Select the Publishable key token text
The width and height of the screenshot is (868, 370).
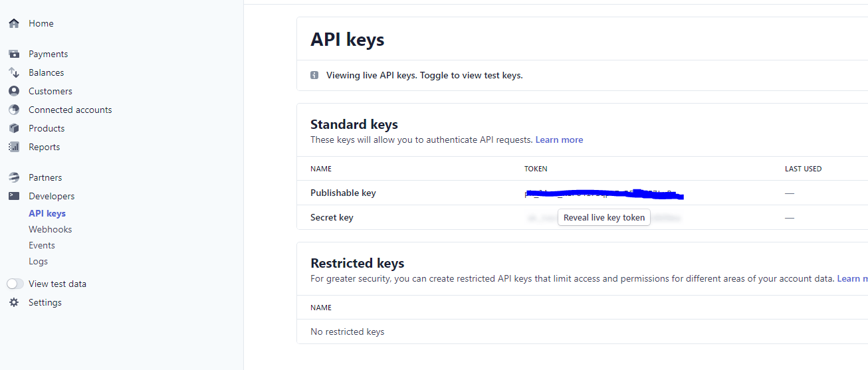click(603, 193)
